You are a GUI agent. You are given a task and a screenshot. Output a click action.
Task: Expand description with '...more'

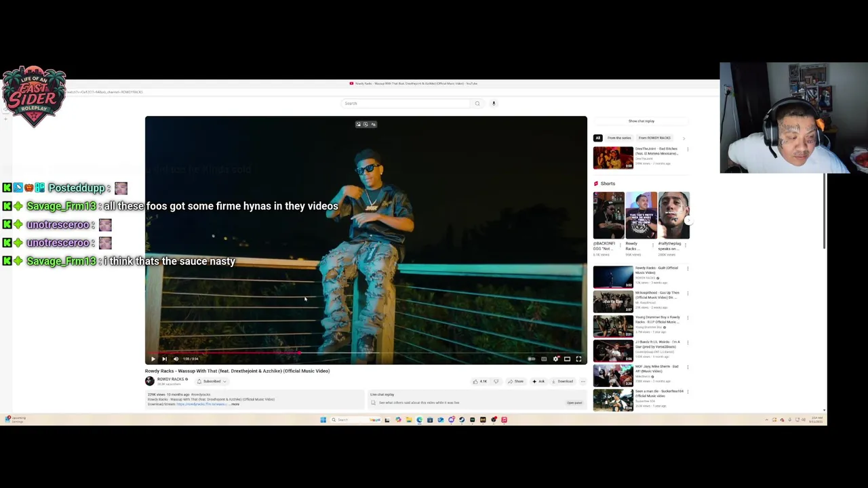pos(235,404)
